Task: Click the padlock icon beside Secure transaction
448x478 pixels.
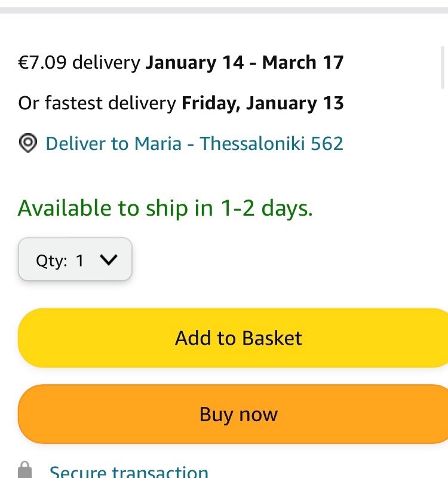Action: coord(25,470)
